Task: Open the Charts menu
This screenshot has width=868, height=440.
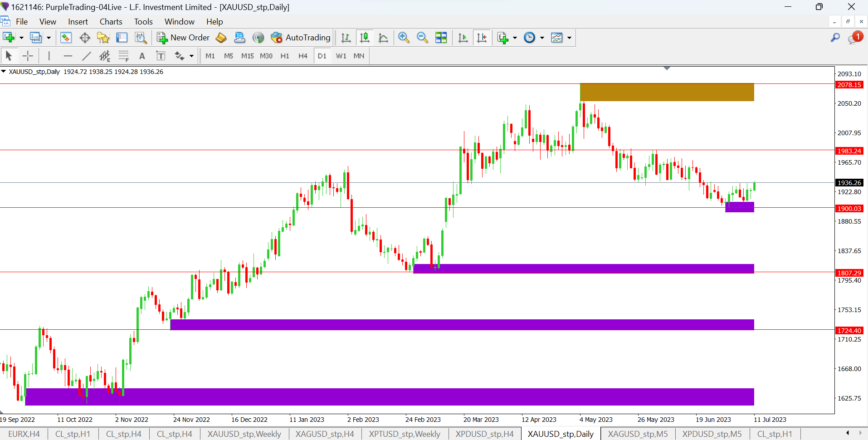Action: (x=111, y=22)
